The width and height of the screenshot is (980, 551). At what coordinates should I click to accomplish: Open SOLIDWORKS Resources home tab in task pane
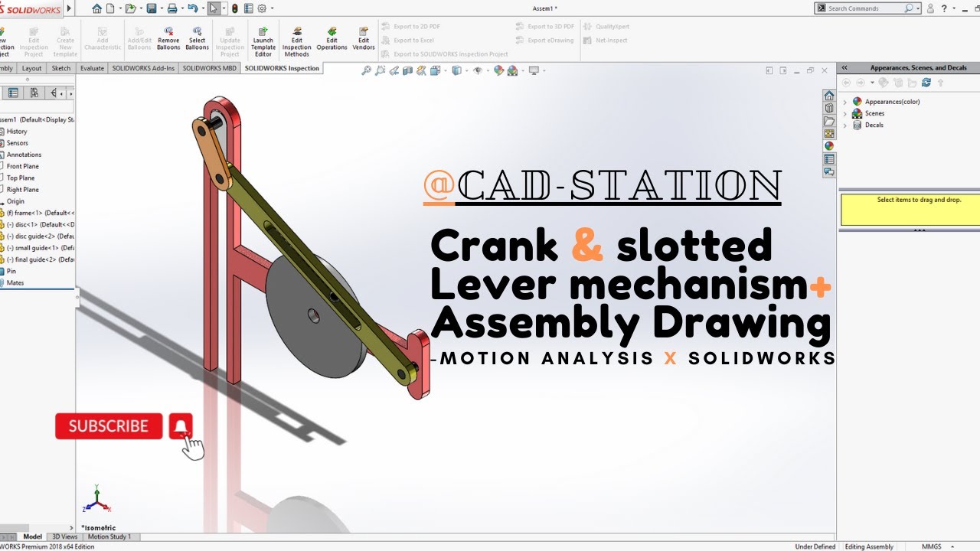click(x=829, y=96)
